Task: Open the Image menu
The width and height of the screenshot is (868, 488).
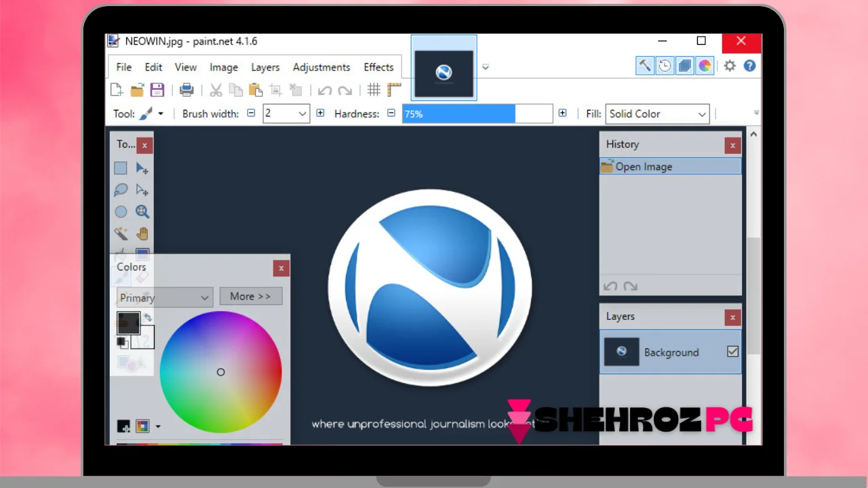Action: click(x=224, y=67)
